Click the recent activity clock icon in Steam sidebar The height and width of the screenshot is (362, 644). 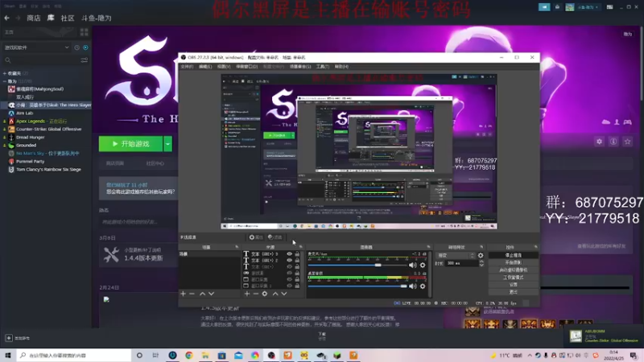click(76, 47)
